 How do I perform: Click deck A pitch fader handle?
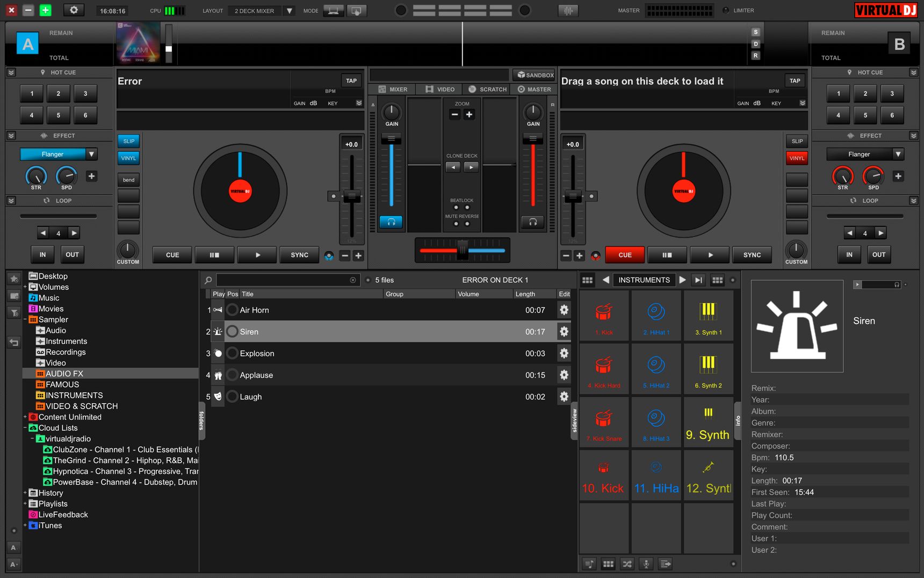pos(352,196)
